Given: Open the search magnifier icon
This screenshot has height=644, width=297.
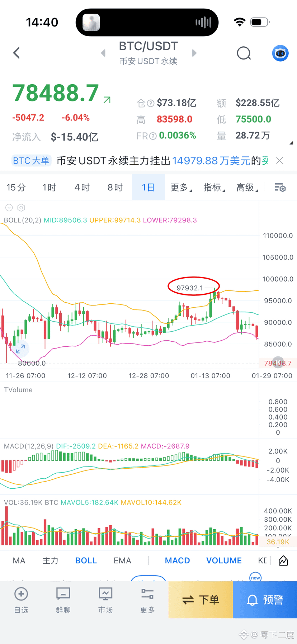Looking at the screenshot, I should (x=244, y=53).
